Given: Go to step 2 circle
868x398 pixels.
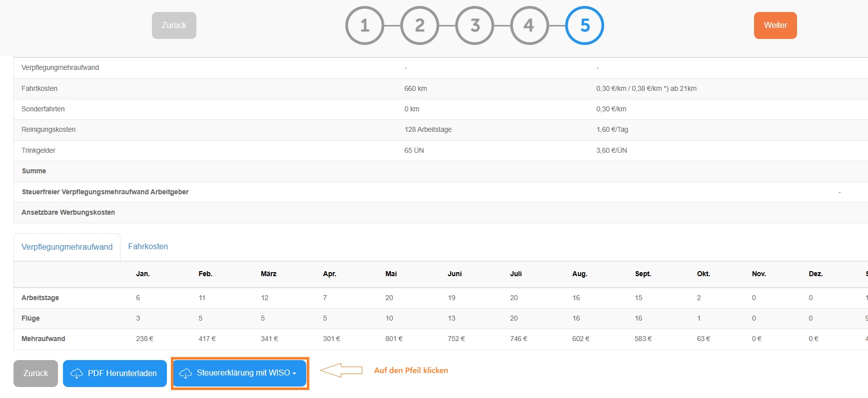Looking at the screenshot, I should (420, 25).
